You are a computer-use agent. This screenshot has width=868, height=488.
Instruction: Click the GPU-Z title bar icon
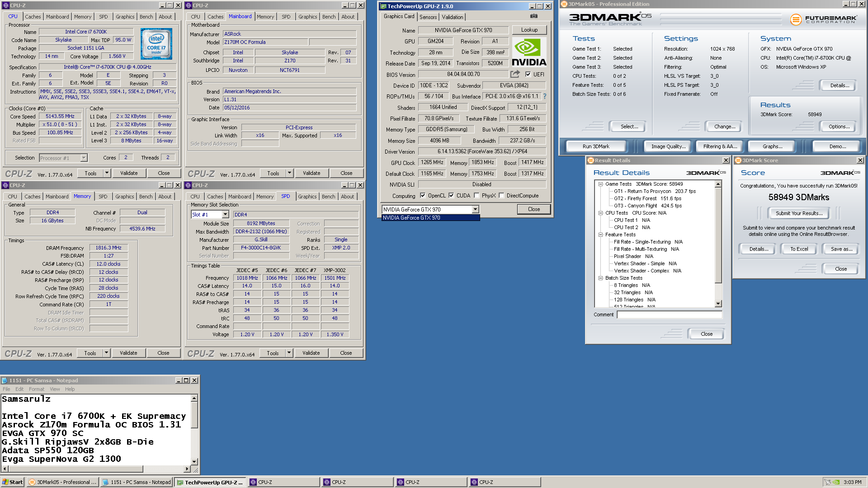point(383,6)
